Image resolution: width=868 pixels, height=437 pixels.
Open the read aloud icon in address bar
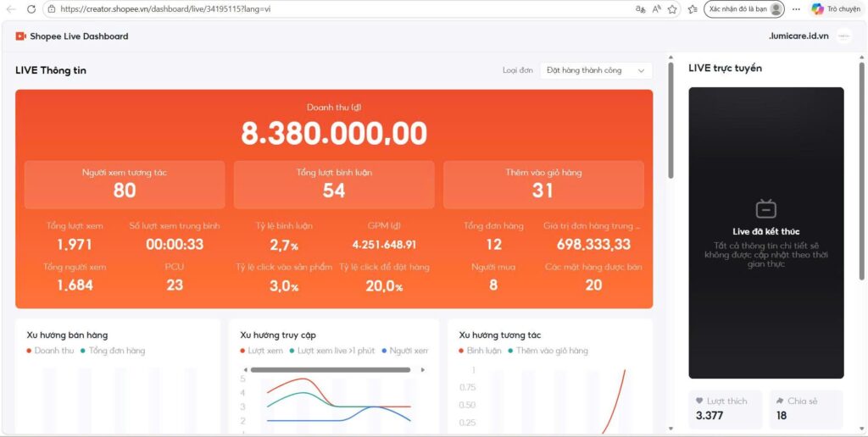click(x=657, y=8)
